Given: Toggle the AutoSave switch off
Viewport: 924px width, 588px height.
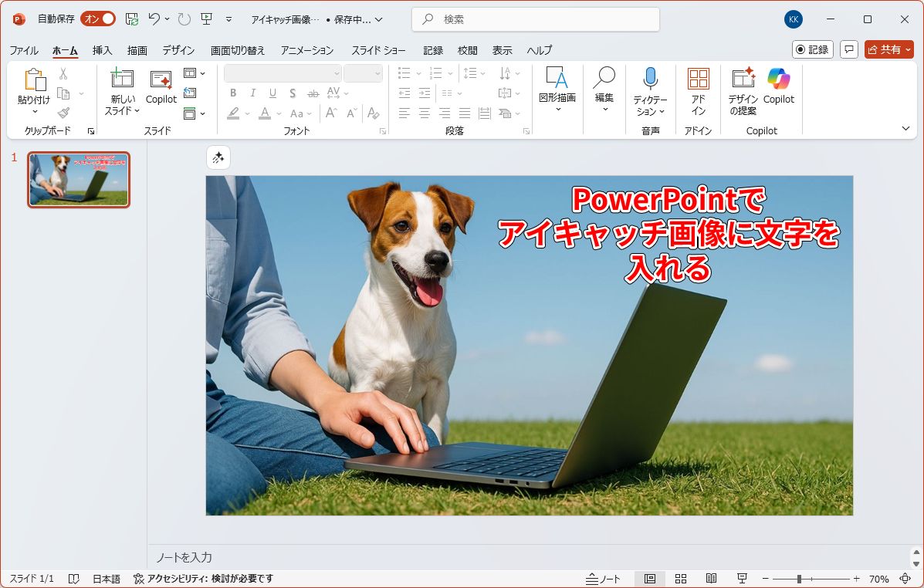Looking at the screenshot, I should point(98,19).
